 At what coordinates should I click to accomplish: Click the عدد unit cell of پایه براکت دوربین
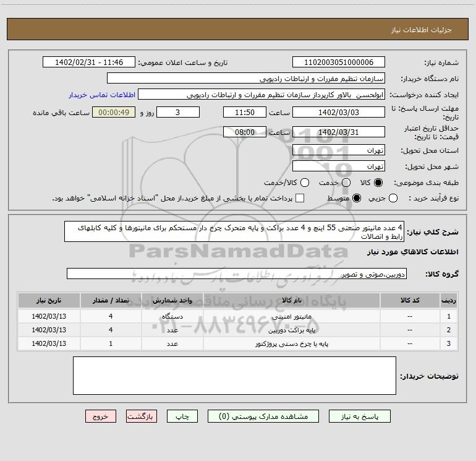(172, 330)
